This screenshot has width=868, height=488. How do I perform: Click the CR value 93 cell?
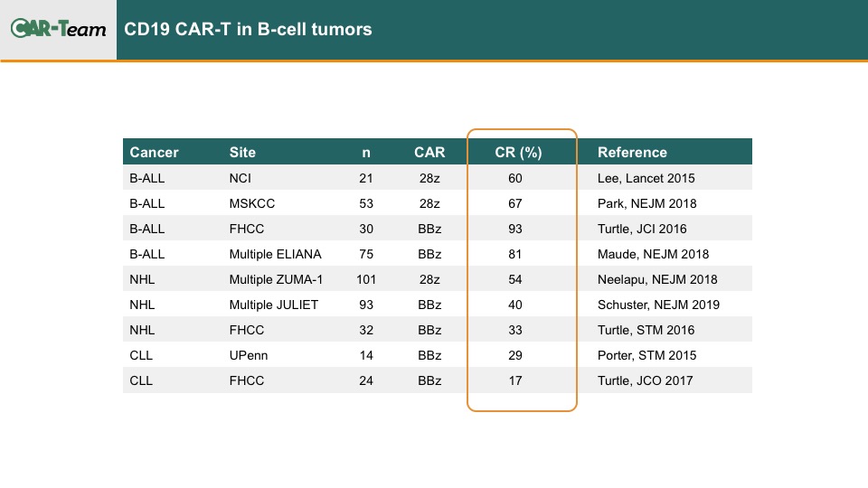515,229
